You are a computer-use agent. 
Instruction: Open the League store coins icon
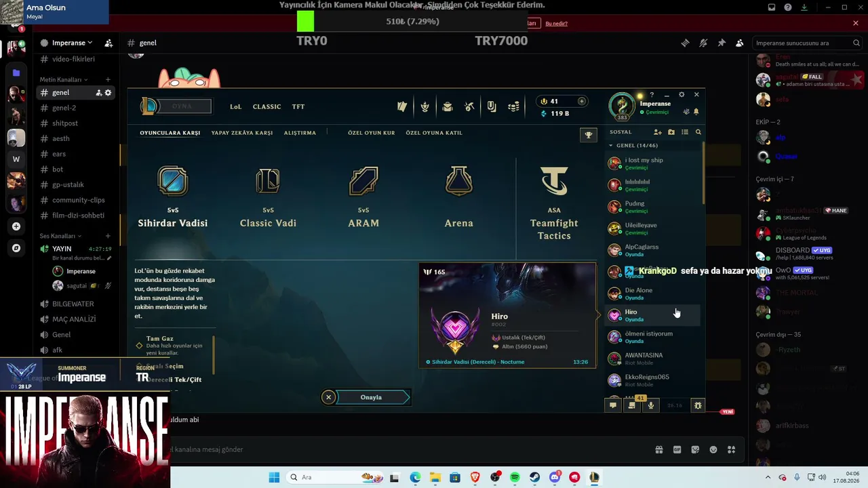click(514, 106)
